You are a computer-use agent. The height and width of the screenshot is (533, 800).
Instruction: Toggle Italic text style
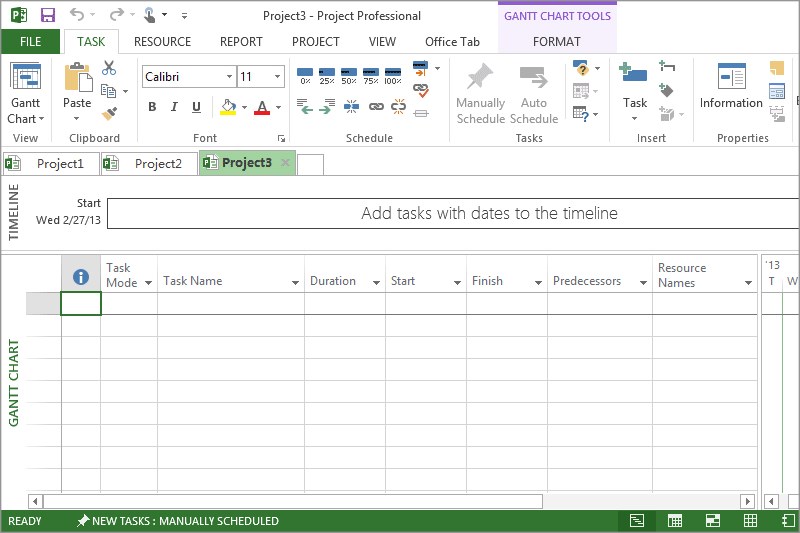pos(174,107)
